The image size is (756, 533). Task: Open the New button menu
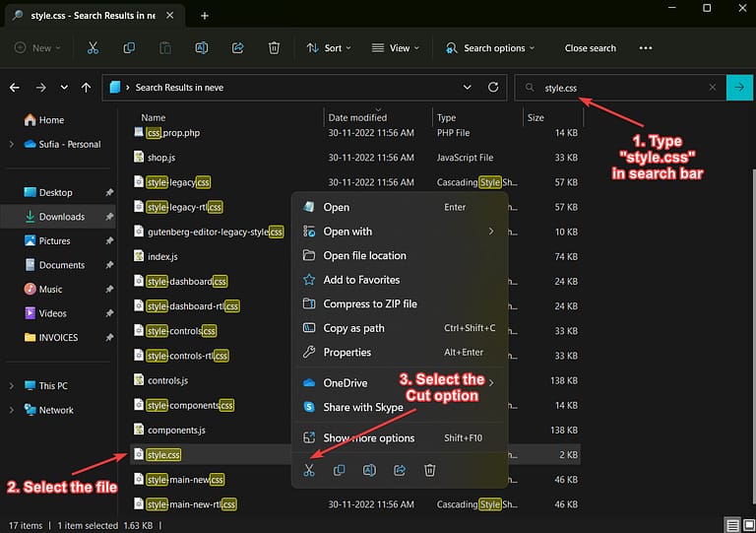tap(37, 48)
